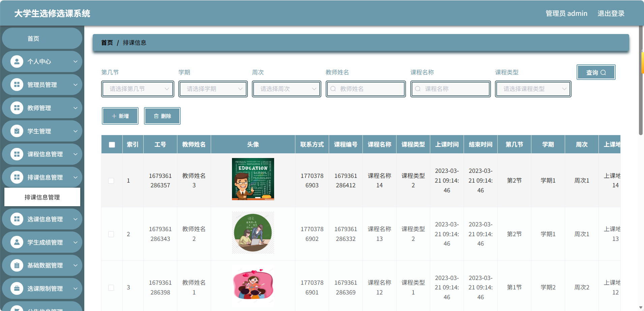Click the 教师管理 grid icon
This screenshot has height=311, width=644.
pyautogui.click(x=17, y=108)
